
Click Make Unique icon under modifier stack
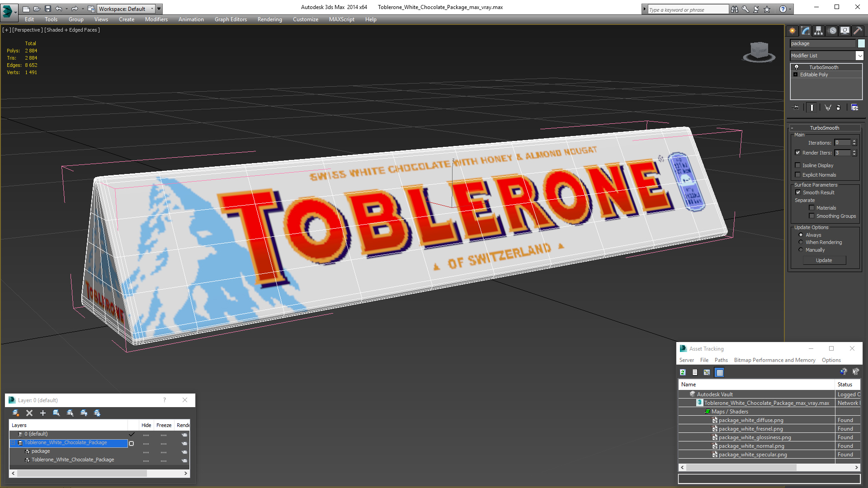[828, 108]
